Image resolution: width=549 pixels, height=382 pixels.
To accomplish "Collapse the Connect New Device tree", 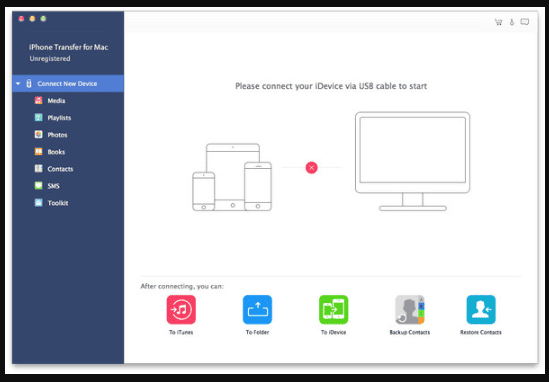I will (x=18, y=84).
